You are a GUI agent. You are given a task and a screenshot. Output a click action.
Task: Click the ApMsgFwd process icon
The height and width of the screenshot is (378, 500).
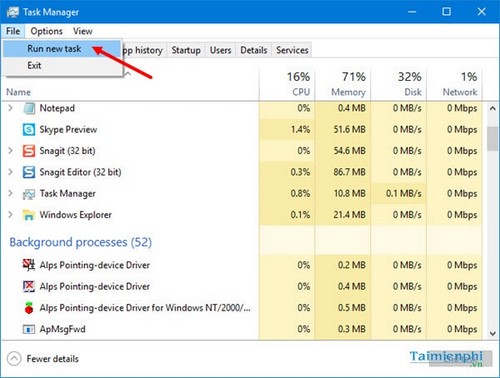pos(29,329)
